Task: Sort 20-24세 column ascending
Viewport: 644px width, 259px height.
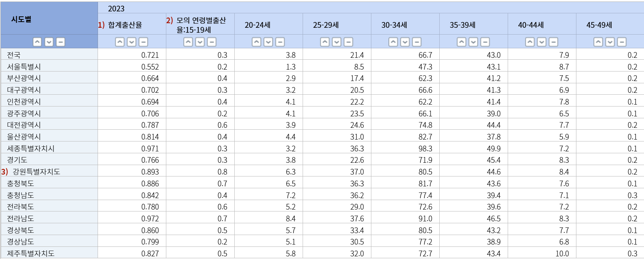Action: (x=257, y=42)
